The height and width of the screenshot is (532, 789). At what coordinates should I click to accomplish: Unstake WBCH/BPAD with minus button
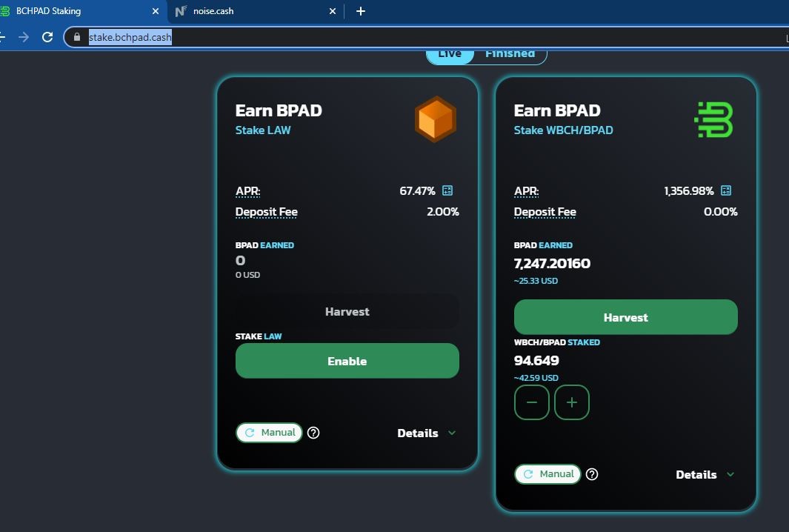pyautogui.click(x=532, y=402)
